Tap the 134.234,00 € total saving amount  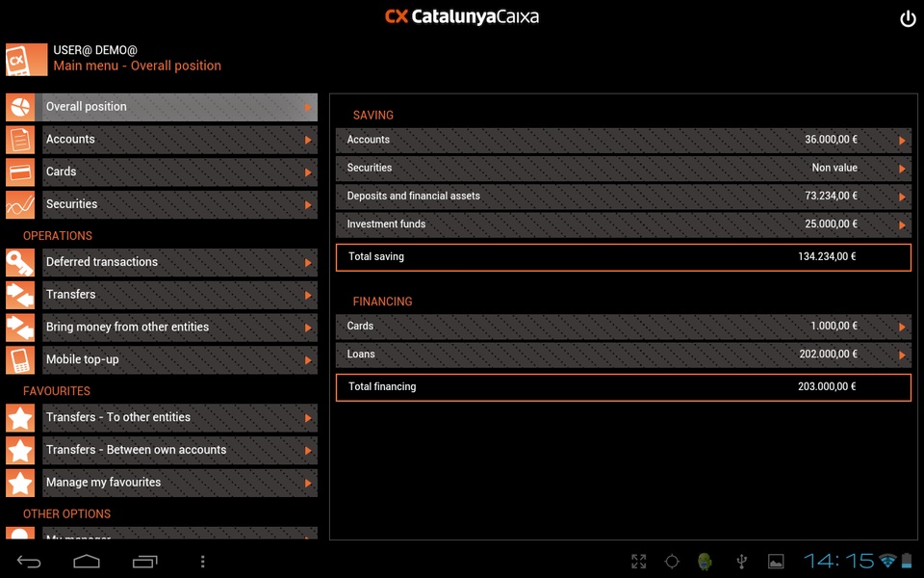point(827,256)
